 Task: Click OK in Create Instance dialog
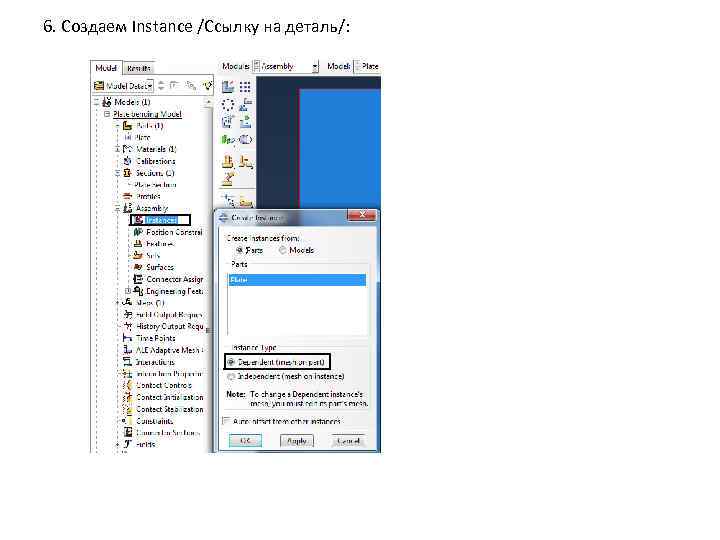pos(245,441)
